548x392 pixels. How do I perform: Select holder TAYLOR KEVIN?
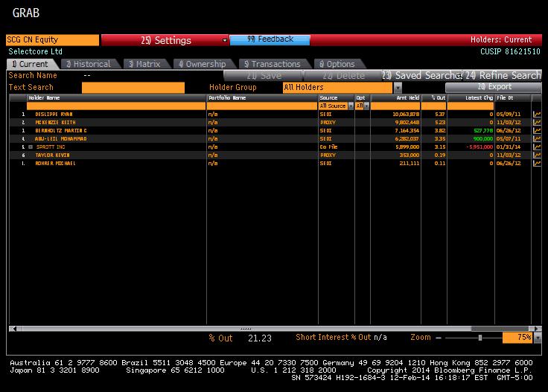pos(52,155)
